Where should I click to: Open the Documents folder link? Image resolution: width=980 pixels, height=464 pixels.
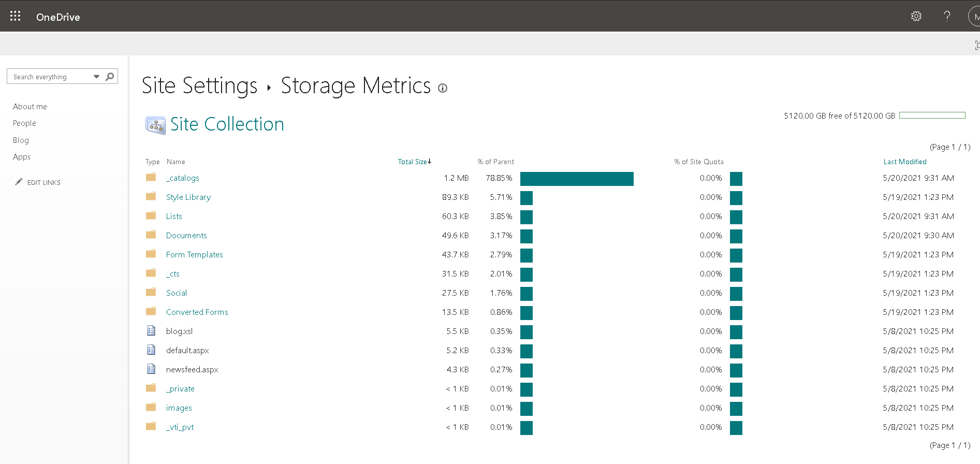(x=186, y=236)
